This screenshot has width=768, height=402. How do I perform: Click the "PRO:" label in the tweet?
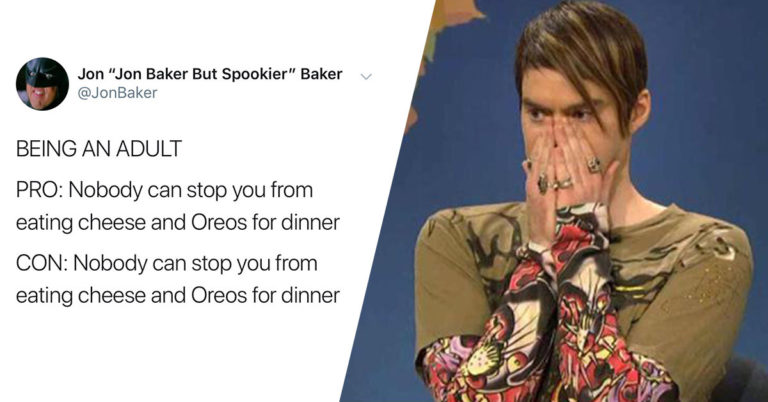[x=38, y=189]
